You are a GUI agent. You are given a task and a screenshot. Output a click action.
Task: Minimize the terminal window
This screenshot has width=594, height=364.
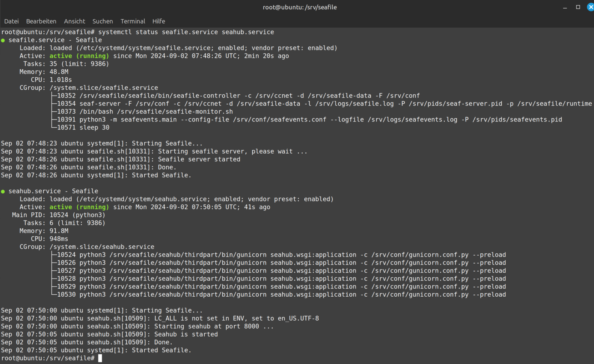[x=565, y=7]
